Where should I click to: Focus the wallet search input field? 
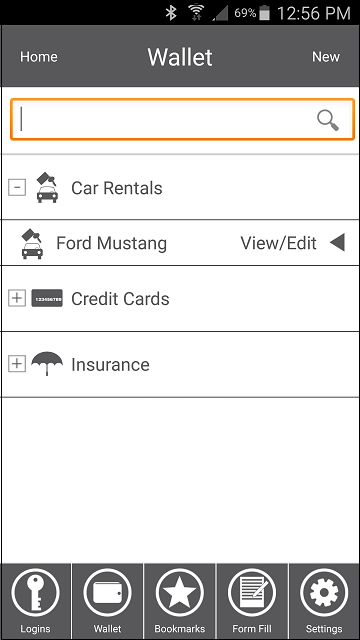coord(182,120)
